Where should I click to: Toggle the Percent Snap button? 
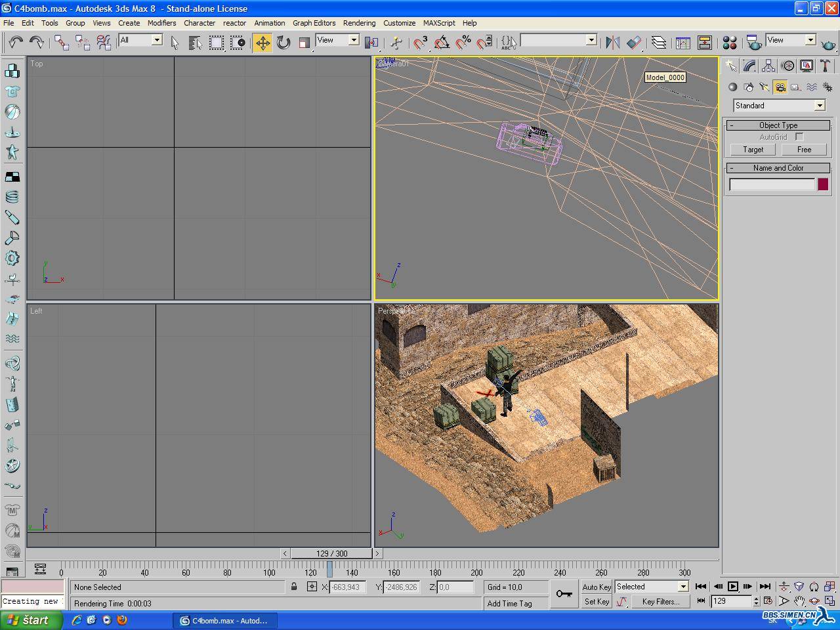pos(463,43)
